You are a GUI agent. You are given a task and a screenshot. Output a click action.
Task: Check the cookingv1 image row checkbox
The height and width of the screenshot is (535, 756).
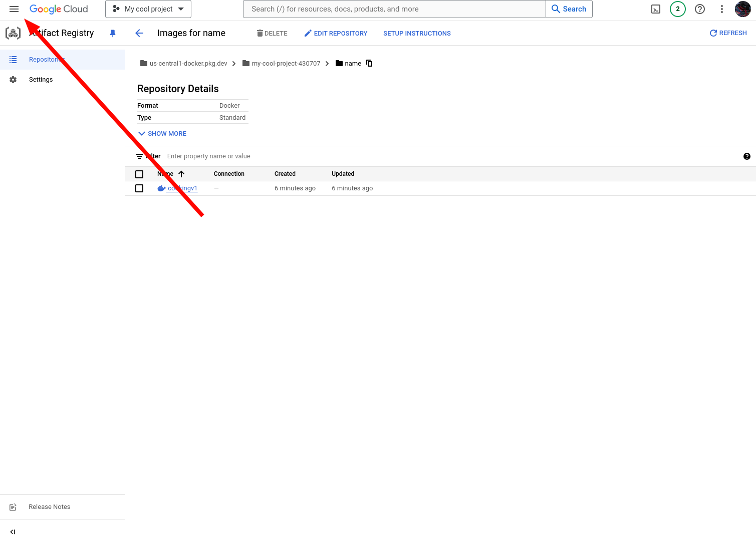(x=139, y=188)
